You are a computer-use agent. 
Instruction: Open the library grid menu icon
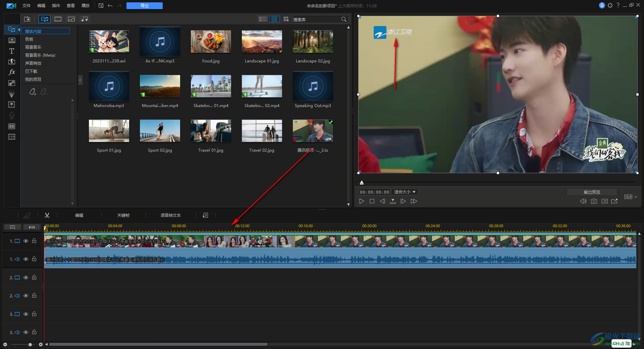(x=286, y=19)
